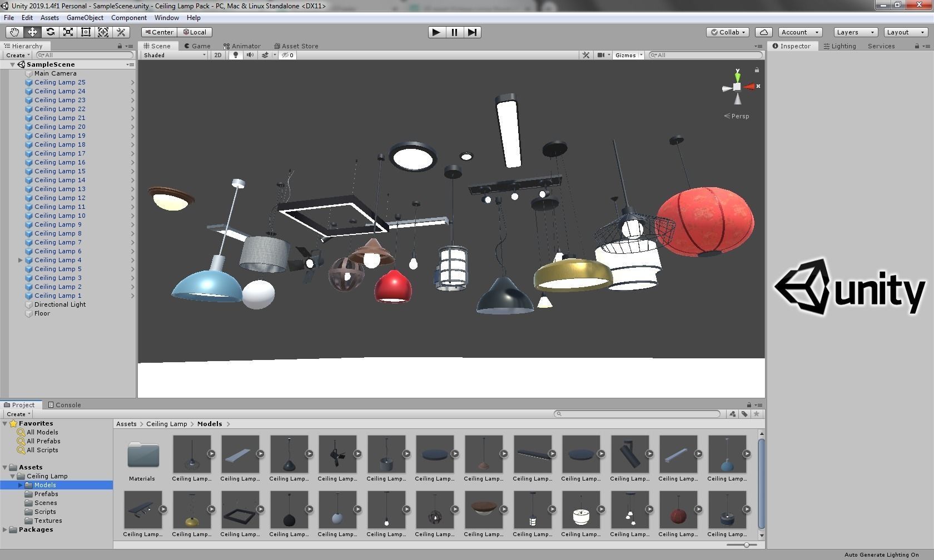Toggle the audio mute icon in Scene view
This screenshot has height=560, width=934.
click(250, 55)
